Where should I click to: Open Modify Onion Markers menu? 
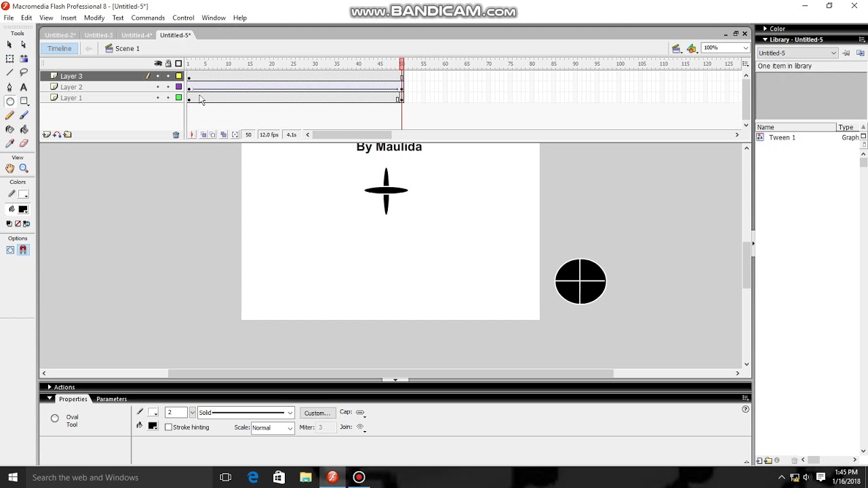click(x=235, y=135)
